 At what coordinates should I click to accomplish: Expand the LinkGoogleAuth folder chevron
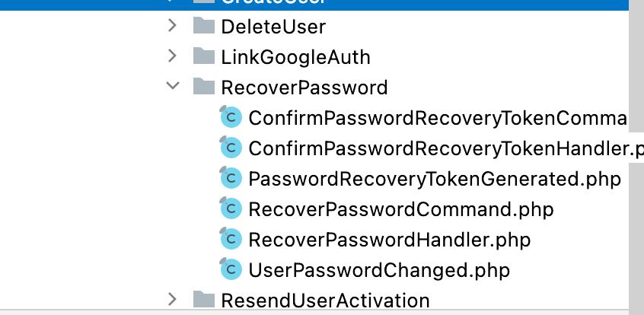click(173, 56)
